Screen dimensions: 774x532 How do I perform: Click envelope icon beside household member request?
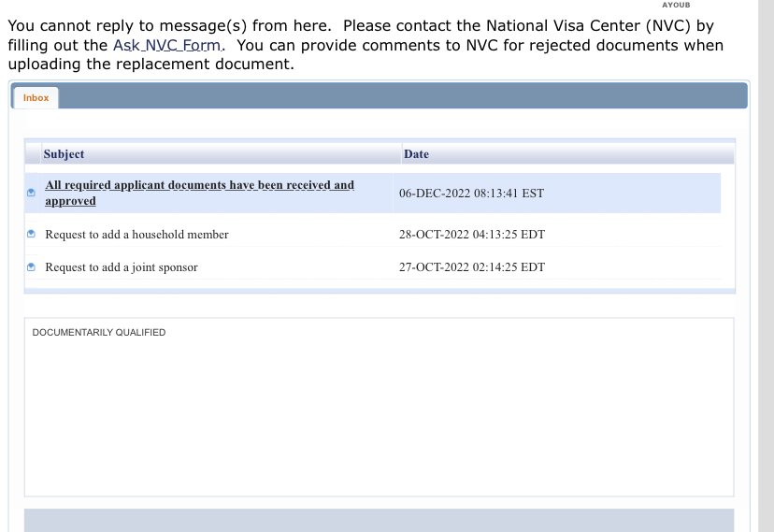32,234
